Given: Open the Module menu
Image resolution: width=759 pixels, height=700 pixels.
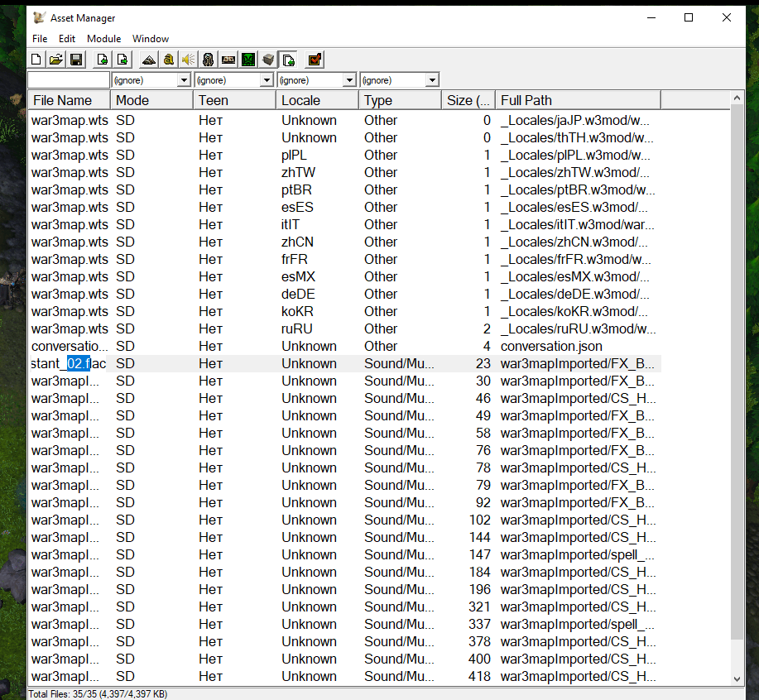Looking at the screenshot, I should [x=104, y=39].
